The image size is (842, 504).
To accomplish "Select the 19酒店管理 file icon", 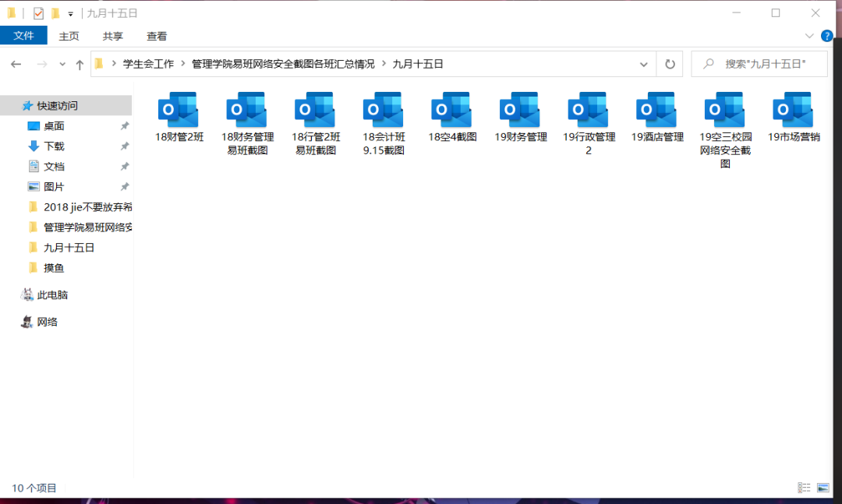I will pyautogui.click(x=656, y=111).
